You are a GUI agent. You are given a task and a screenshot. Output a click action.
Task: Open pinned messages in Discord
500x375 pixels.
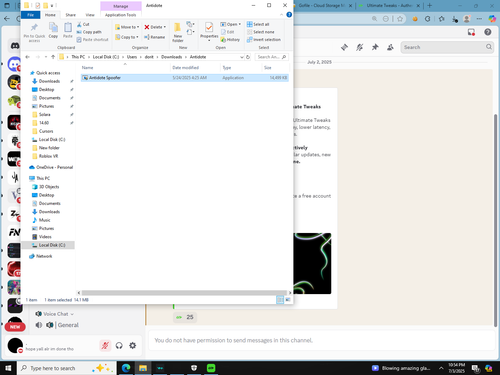click(375, 47)
